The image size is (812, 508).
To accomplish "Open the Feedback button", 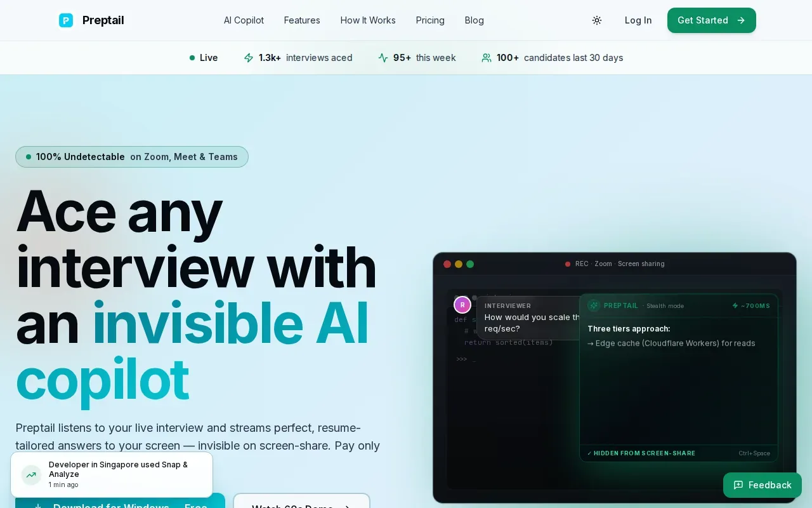I will pos(763,485).
